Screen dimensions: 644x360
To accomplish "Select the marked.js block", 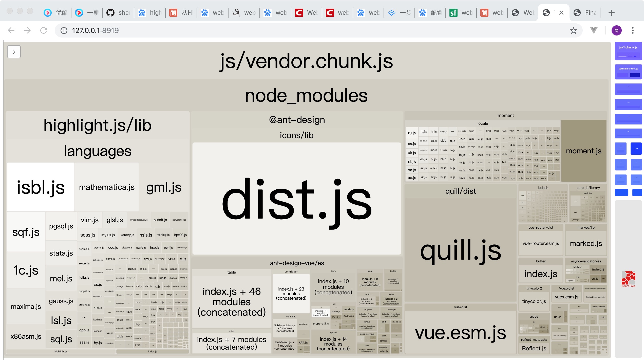I will click(586, 243).
